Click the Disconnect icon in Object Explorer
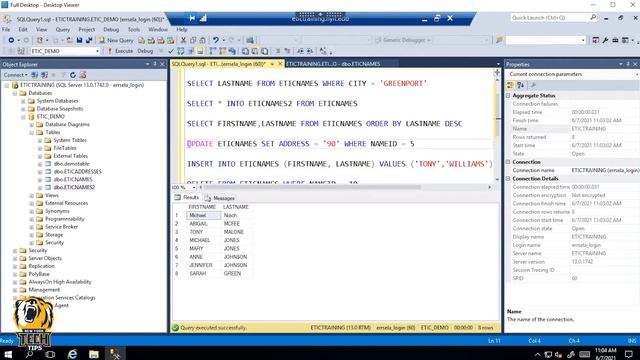640x360 pixels. (44, 75)
